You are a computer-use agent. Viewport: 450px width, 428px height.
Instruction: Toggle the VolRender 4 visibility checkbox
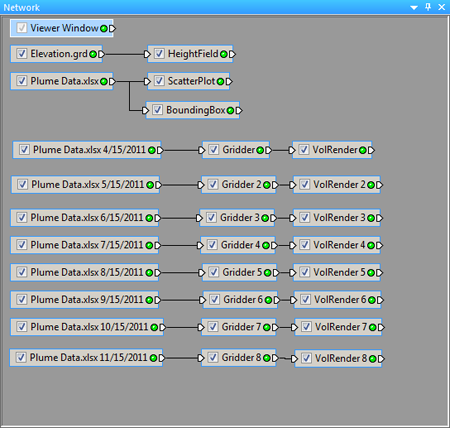(305, 245)
